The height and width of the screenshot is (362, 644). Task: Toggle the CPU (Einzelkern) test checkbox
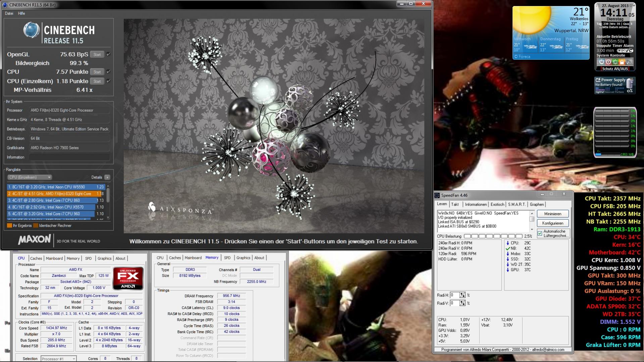[108, 81]
